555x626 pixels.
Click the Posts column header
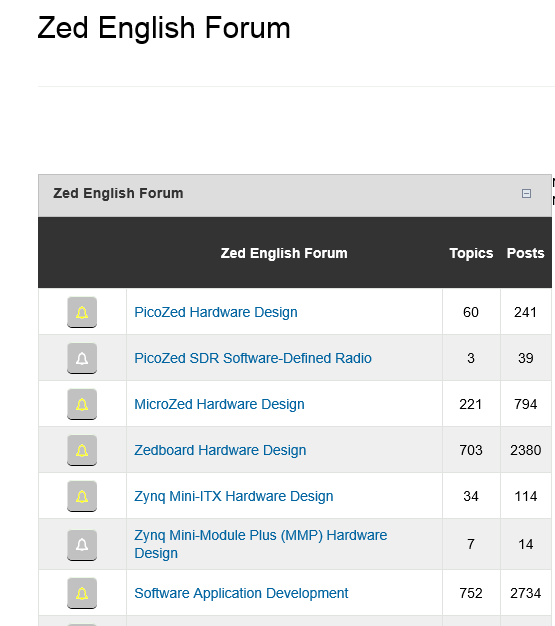point(525,253)
